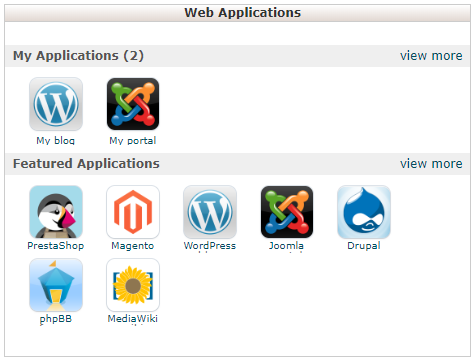Screen dimensions: 476x361
Task: Open the 'My portal' text link
Action: (x=133, y=140)
